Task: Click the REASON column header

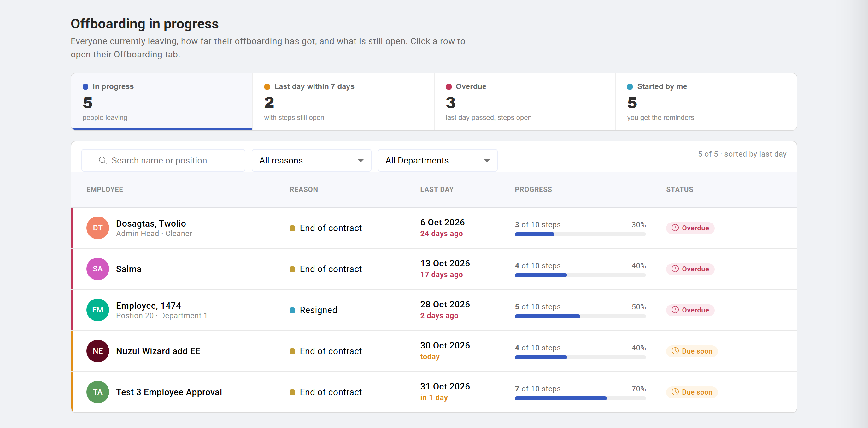Action: click(x=304, y=190)
